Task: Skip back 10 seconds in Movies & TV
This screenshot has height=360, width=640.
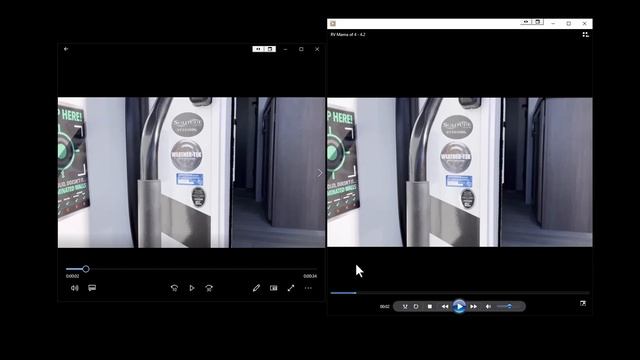Action: coord(174,288)
